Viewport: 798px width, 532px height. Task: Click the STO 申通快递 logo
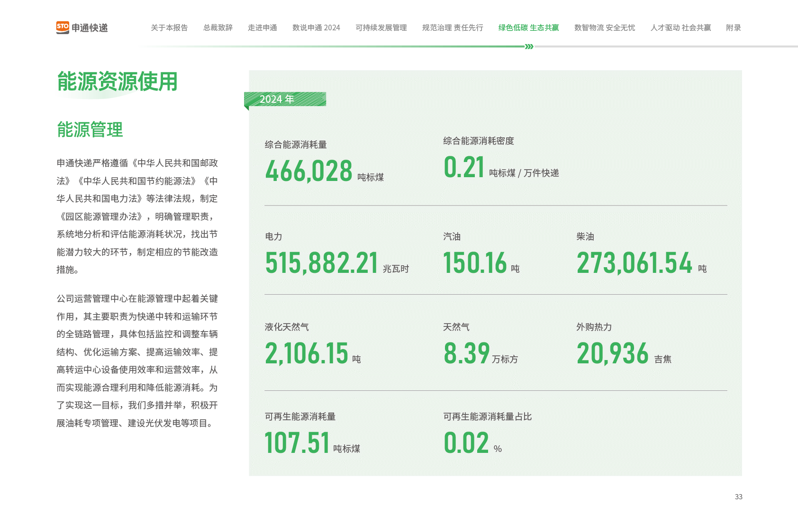click(x=82, y=27)
